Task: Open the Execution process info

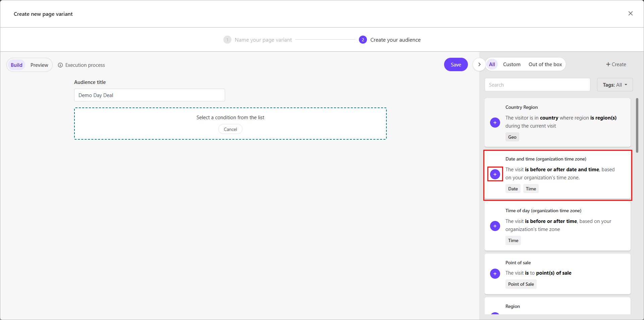Action: point(82,65)
